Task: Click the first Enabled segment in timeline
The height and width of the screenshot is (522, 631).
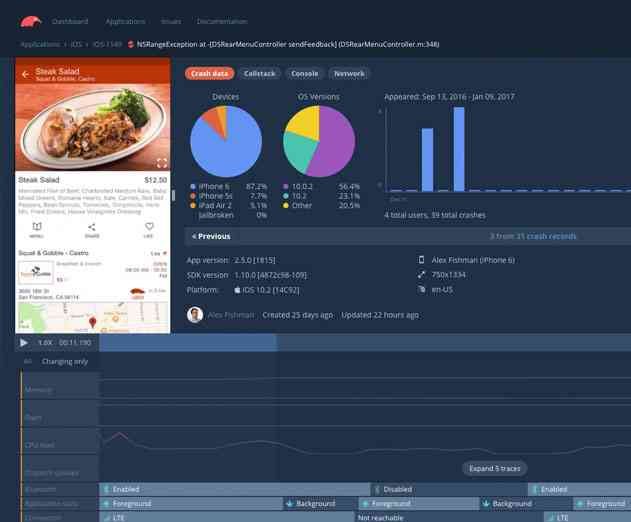Action: 234,489
